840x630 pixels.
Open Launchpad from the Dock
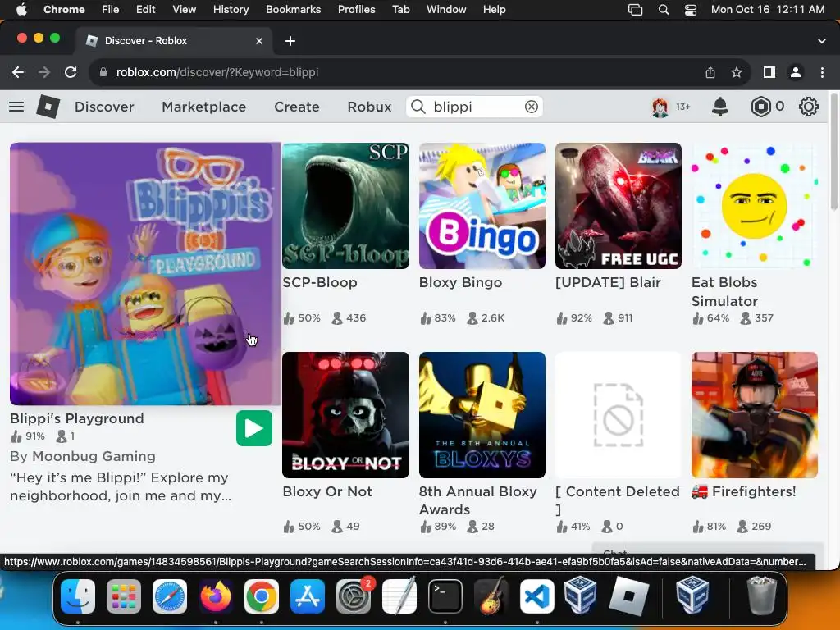click(x=124, y=596)
